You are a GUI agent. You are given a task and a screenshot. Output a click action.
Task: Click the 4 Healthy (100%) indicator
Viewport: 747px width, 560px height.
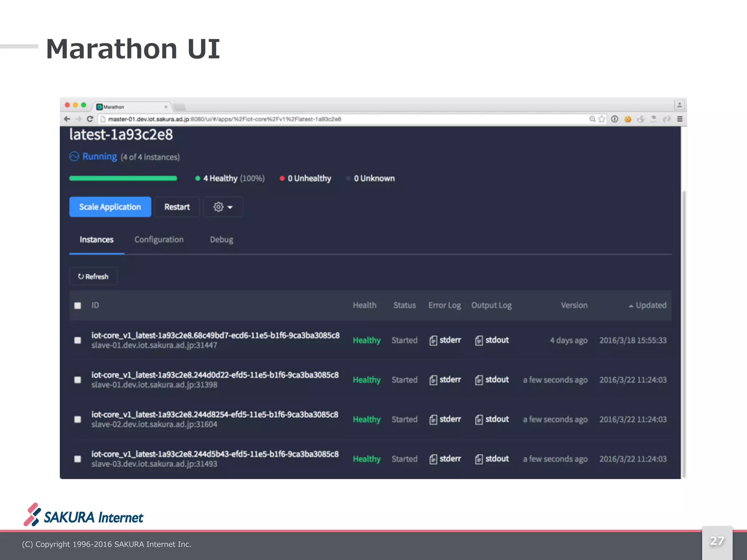230,178
